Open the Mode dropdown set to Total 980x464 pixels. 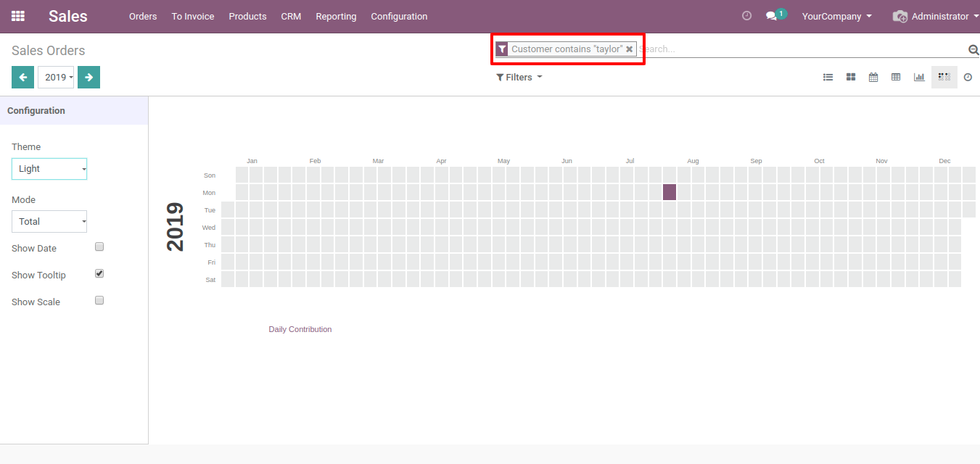tap(49, 222)
